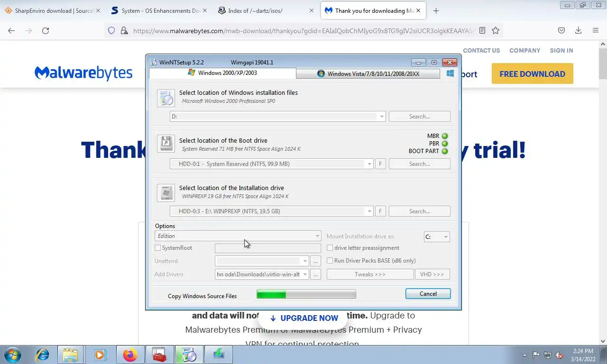Reload the Malwarebytes page
Viewport: 607px width, 364px height.
(x=46, y=30)
